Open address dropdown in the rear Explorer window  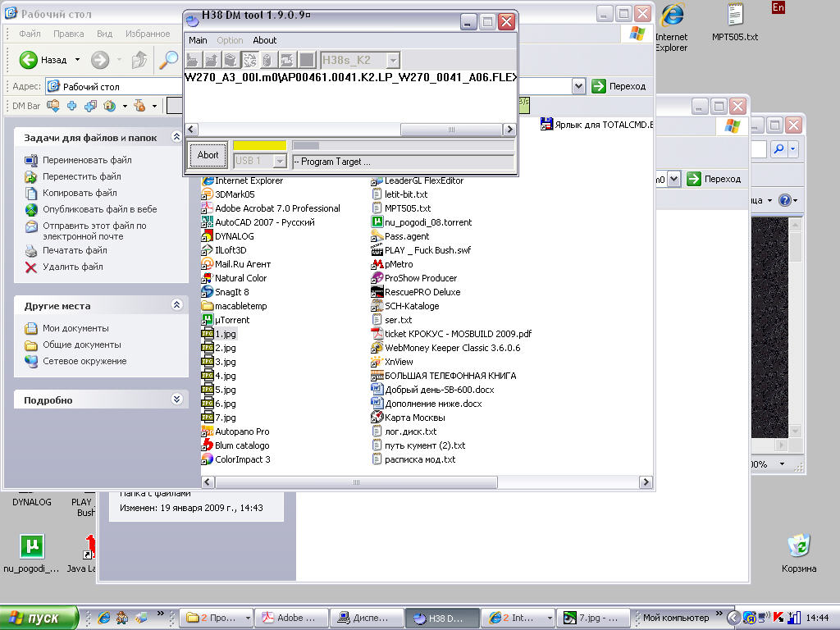(x=674, y=179)
